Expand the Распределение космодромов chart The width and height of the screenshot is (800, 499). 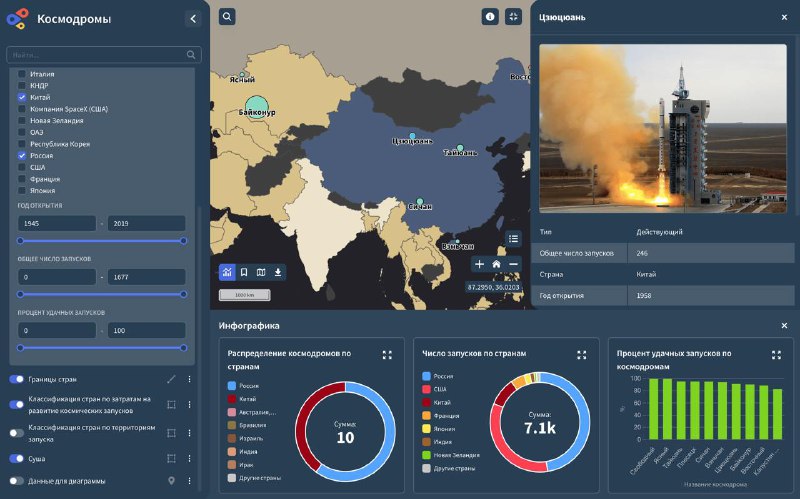[387, 355]
